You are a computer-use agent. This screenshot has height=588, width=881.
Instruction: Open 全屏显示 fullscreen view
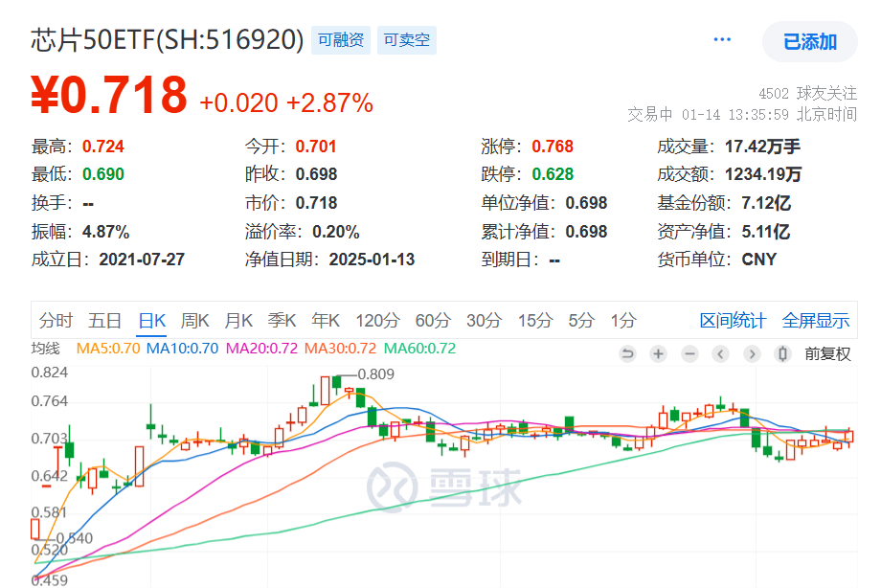click(815, 320)
